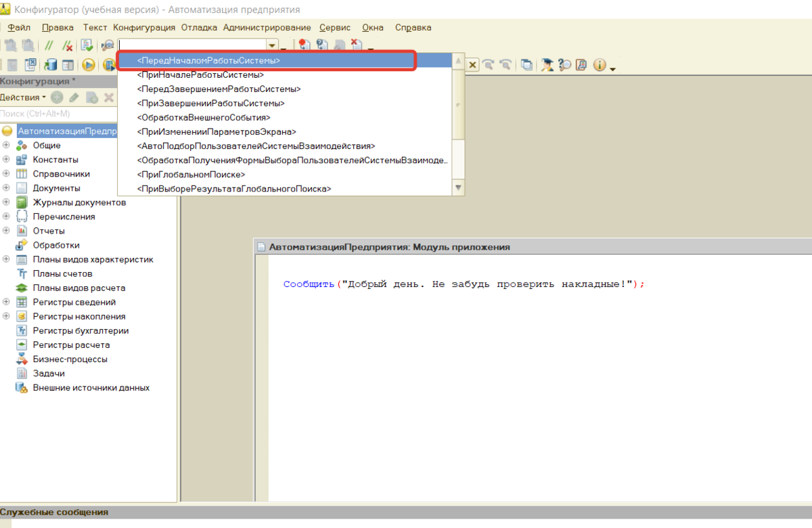812x528 pixels.
Task: Click the Модуль приложения window title bar
Action: click(x=533, y=247)
